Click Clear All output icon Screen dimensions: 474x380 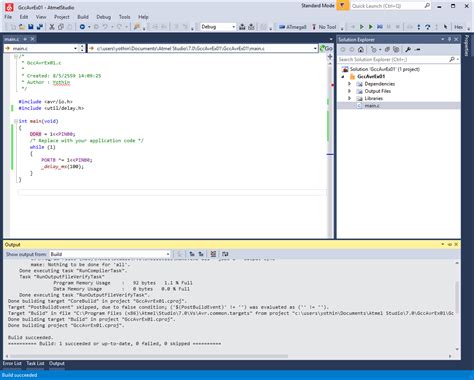coord(213,254)
